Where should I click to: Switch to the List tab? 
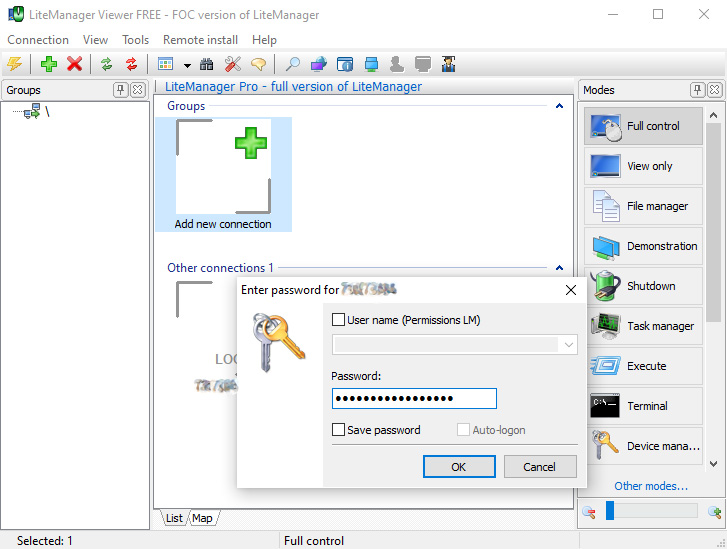pyautogui.click(x=174, y=518)
